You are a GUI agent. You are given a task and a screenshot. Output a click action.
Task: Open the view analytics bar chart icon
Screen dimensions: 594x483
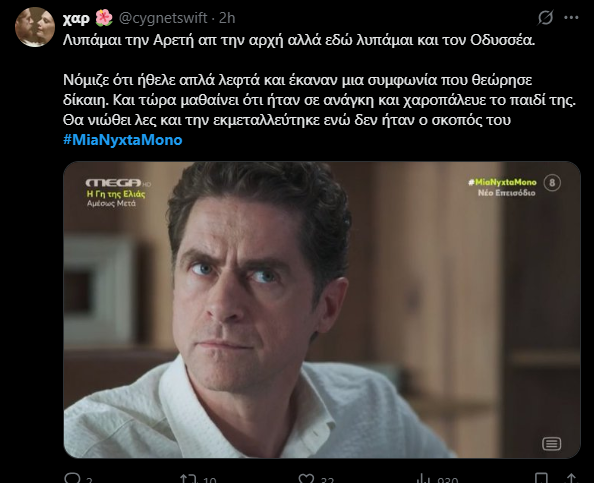tap(424, 478)
